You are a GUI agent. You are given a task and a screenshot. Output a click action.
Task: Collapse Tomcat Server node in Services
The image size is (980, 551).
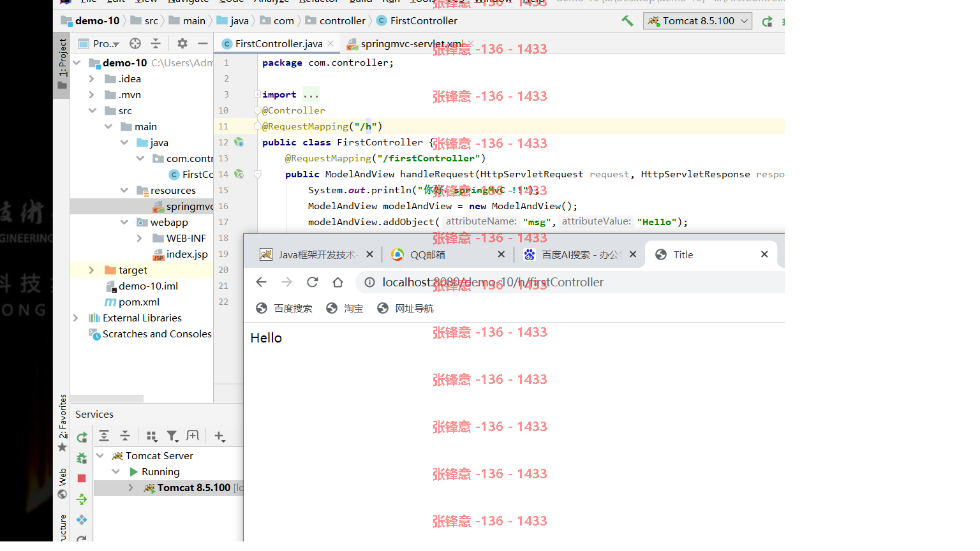pyautogui.click(x=100, y=455)
